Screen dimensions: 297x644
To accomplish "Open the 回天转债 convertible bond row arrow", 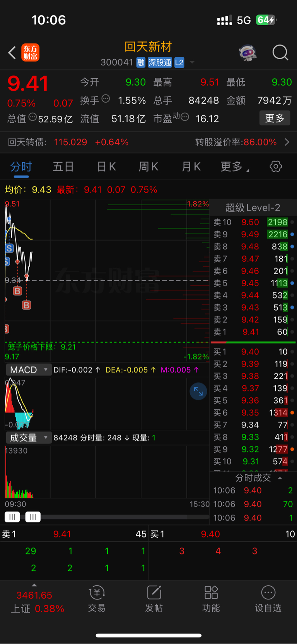I will 287,142.
